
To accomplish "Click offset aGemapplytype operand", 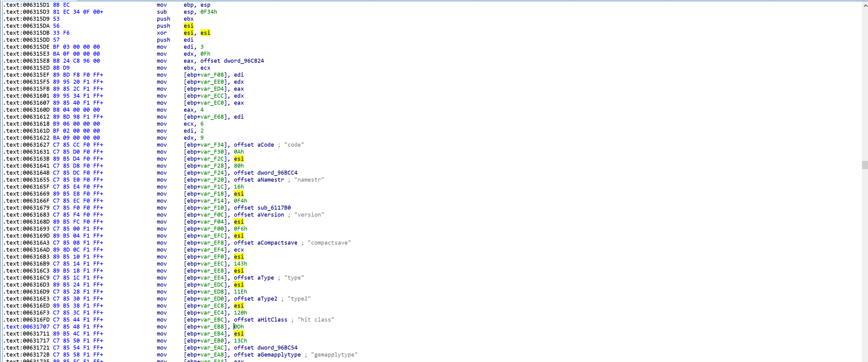I will (x=267, y=355).
